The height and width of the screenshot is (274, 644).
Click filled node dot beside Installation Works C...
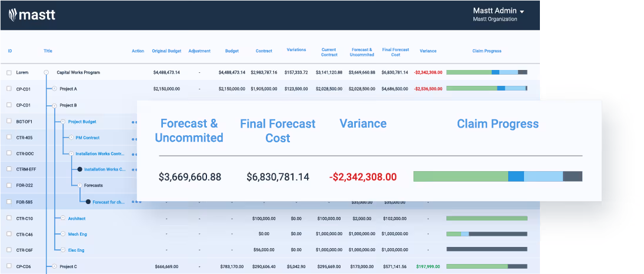click(x=80, y=169)
